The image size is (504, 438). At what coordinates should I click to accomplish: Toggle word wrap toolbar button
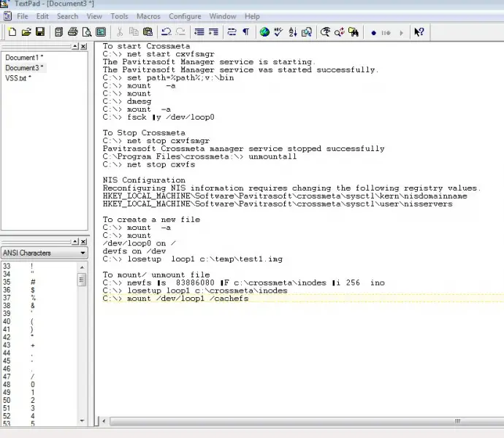click(232, 32)
